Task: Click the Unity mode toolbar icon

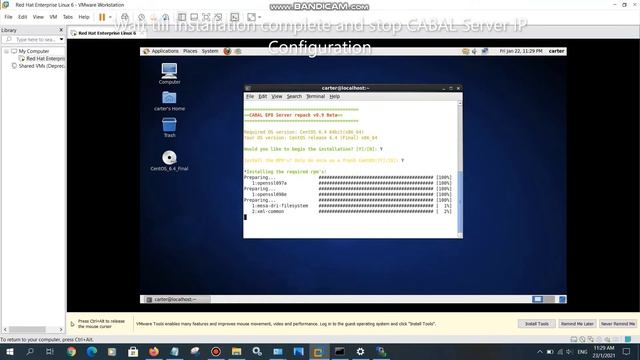Action: [x=218, y=17]
